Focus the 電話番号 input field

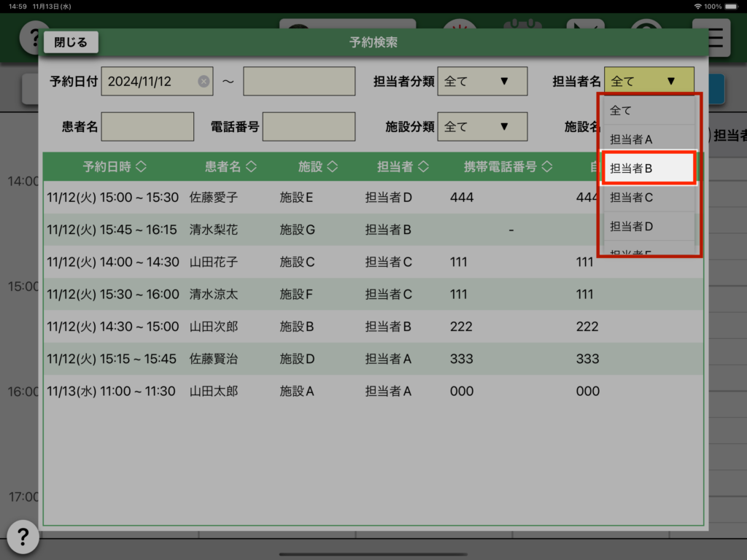[309, 127]
